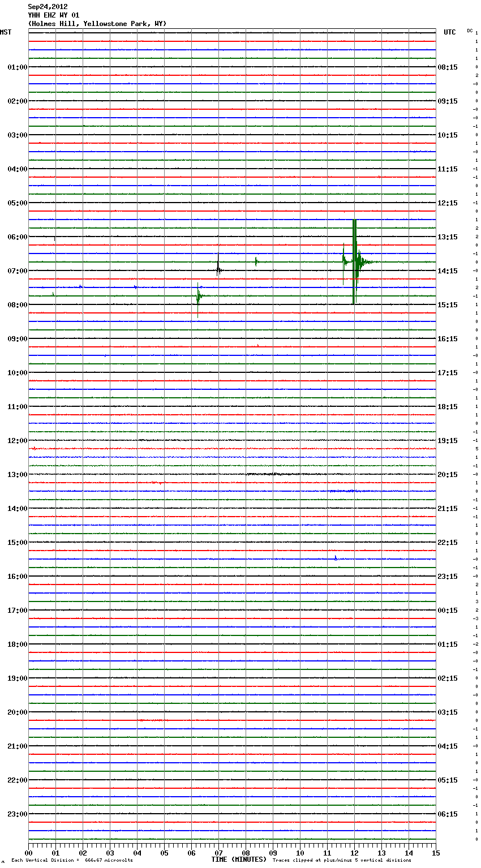Select the 11:00 MST time label
481x868 pixels.
(18, 407)
